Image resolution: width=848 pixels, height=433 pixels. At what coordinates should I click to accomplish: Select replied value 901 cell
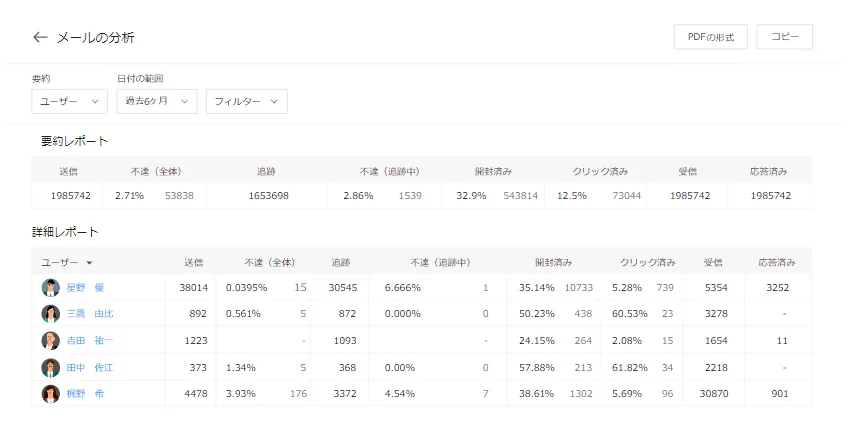point(780,394)
